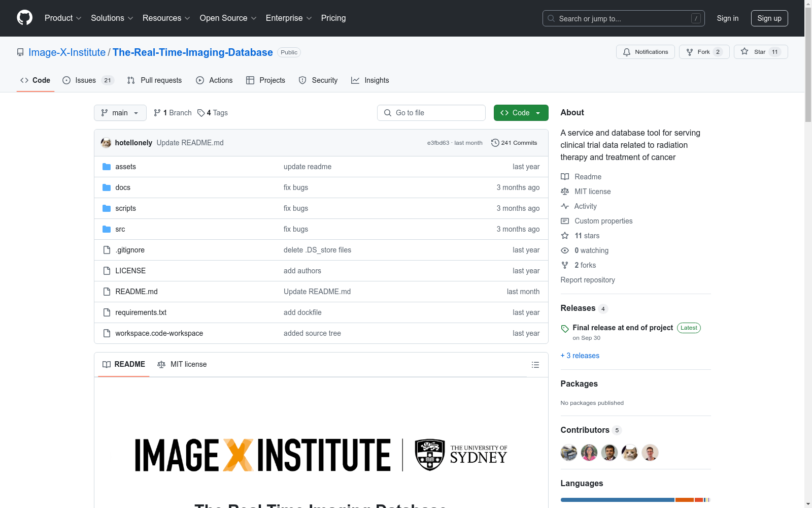The height and width of the screenshot is (508, 812).
Task: Open the Image-X-Institute organization link
Action: pos(67,52)
